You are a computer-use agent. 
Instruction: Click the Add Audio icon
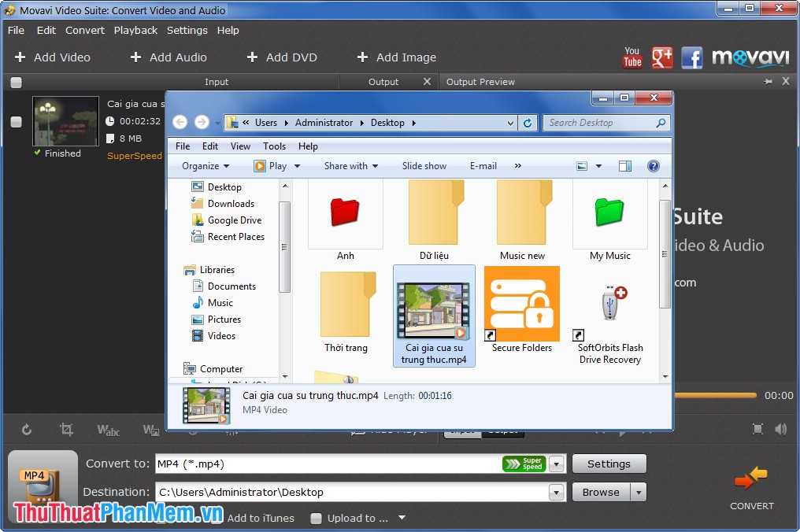(x=135, y=57)
